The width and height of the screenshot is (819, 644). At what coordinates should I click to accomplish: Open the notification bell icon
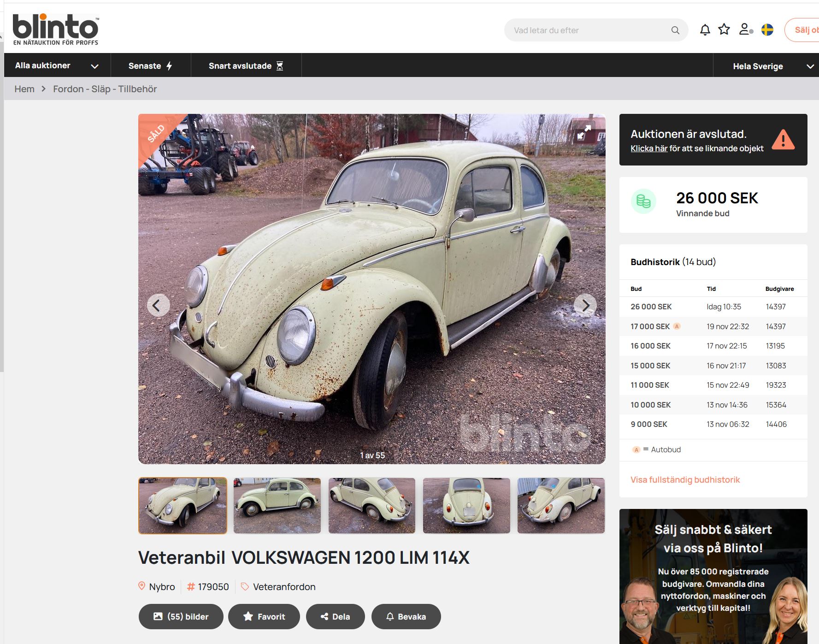(x=705, y=29)
